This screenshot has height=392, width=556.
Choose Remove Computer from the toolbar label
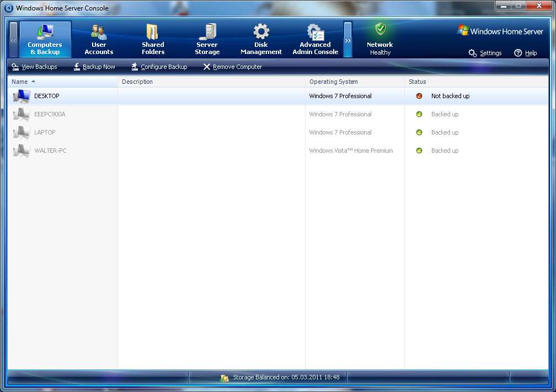[238, 67]
